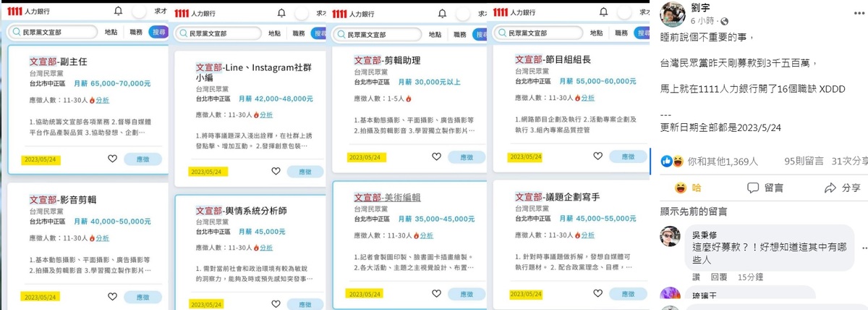This screenshot has width=868, height=310.
Task: Heart the 文宣部-輿情系統分析師 job card
Action: [276, 306]
